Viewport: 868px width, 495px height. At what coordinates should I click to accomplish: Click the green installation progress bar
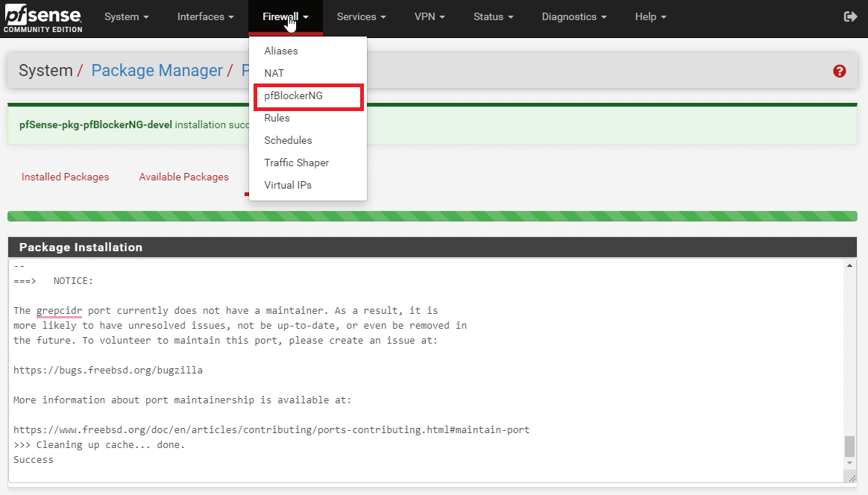(x=433, y=216)
